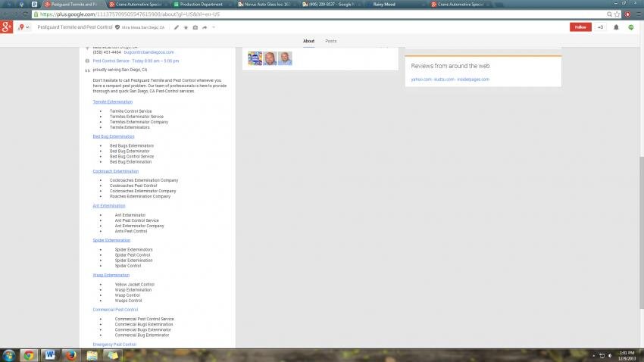Image resolution: width=644 pixels, height=362 pixels.
Task: Open the green Hangouts icon
Action: pos(631,27)
